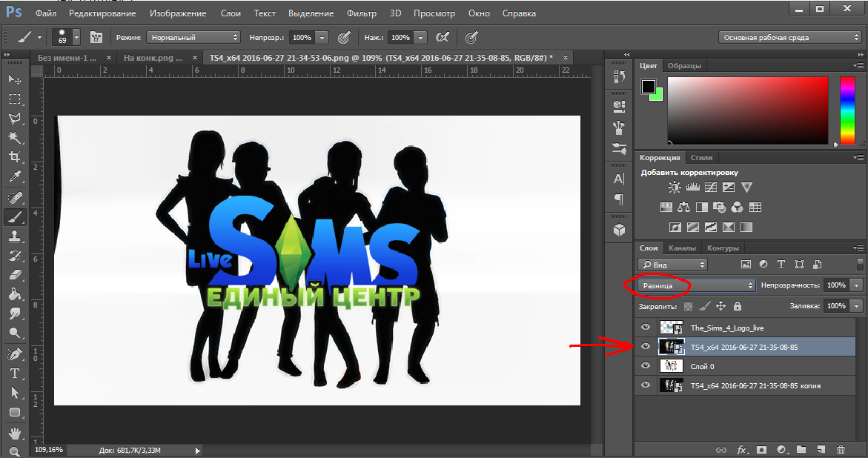Open the Character panel icon

(619, 179)
